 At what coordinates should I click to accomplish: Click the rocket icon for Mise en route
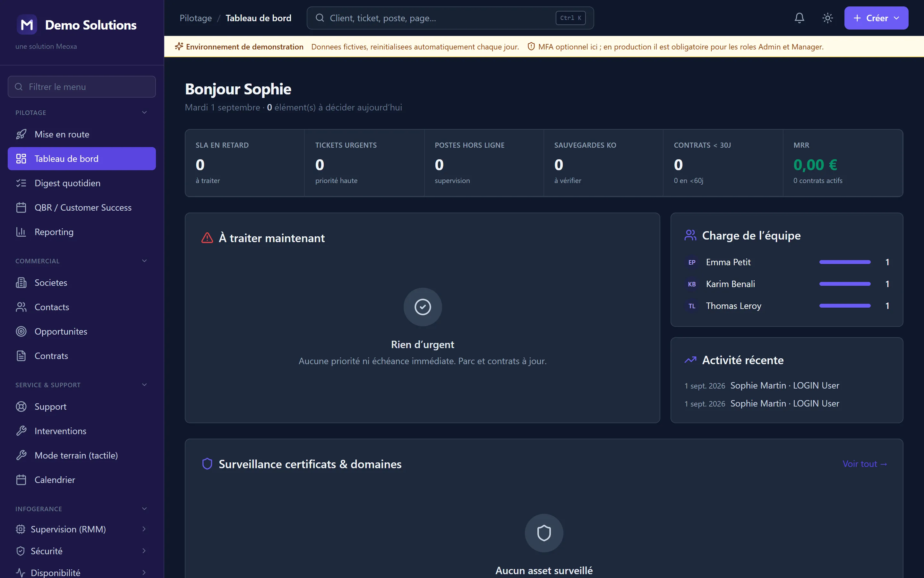pos(21,134)
